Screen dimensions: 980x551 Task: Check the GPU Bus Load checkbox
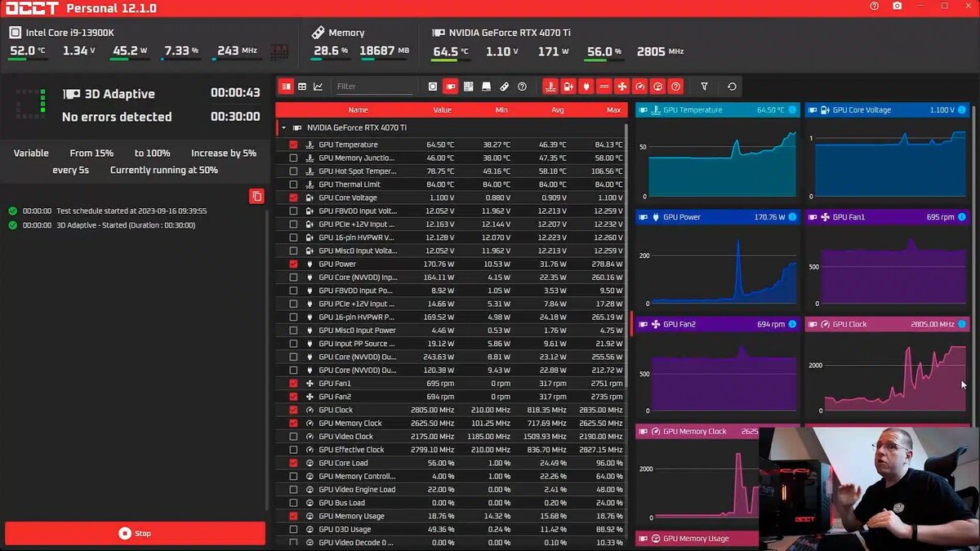tap(293, 503)
